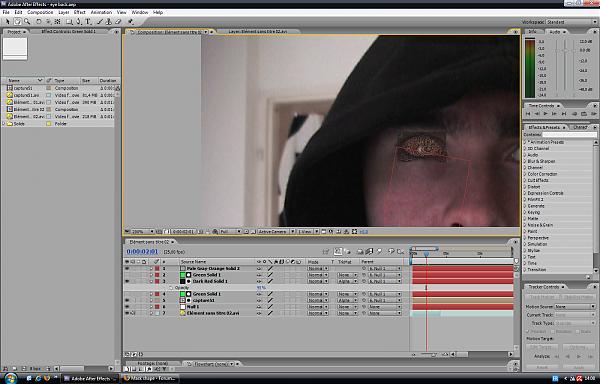600x384 pixels.
Task: Select the Hand tool
Action: click(17, 22)
